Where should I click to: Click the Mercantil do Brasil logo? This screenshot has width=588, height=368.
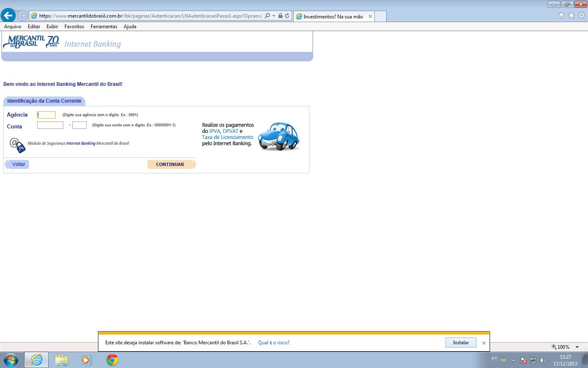tap(31, 42)
